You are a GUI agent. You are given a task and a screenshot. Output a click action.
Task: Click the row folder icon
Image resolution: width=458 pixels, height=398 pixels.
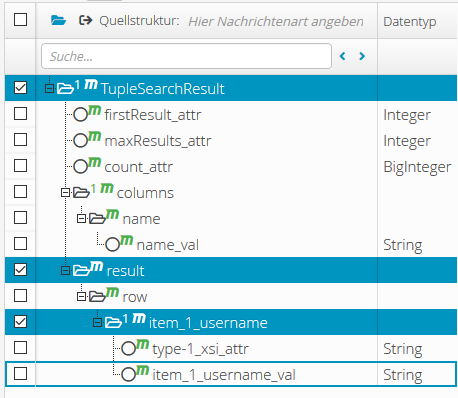pos(97,296)
